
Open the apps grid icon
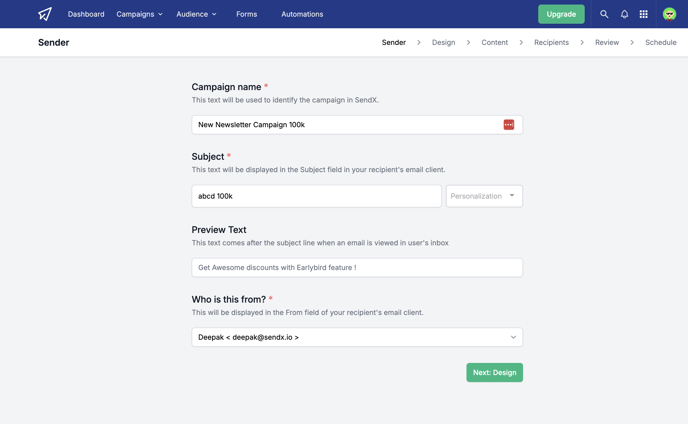[x=644, y=14]
